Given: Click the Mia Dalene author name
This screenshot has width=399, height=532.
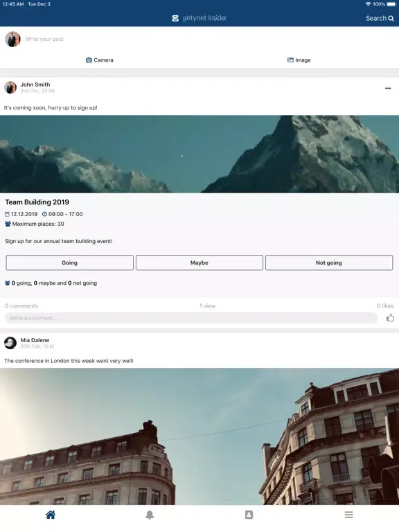Looking at the screenshot, I should click(35, 340).
